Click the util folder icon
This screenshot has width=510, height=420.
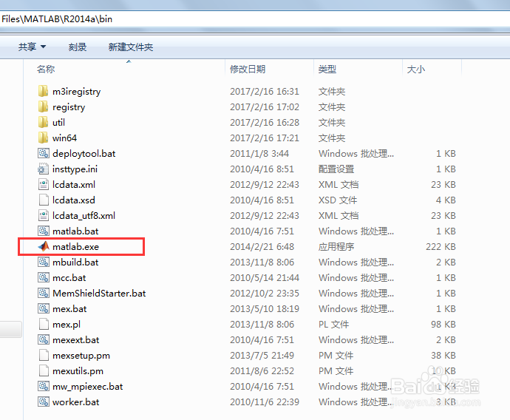click(44, 123)
